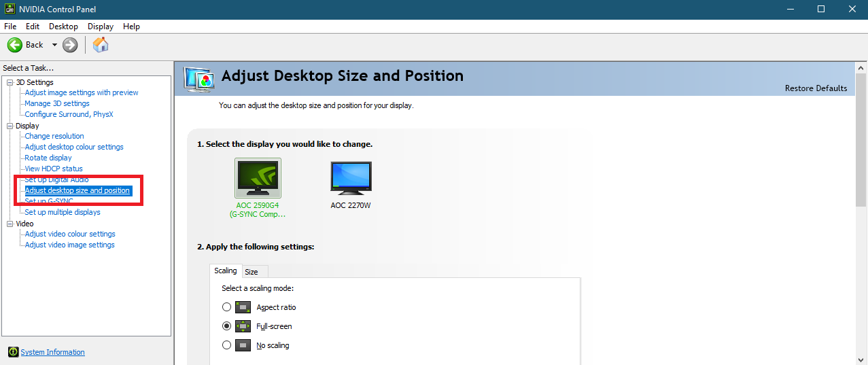Image resolution: width=868 pixels, height=365 pixels.
Task: Open Adjust desktop colour settings
Action: [74, 147]
